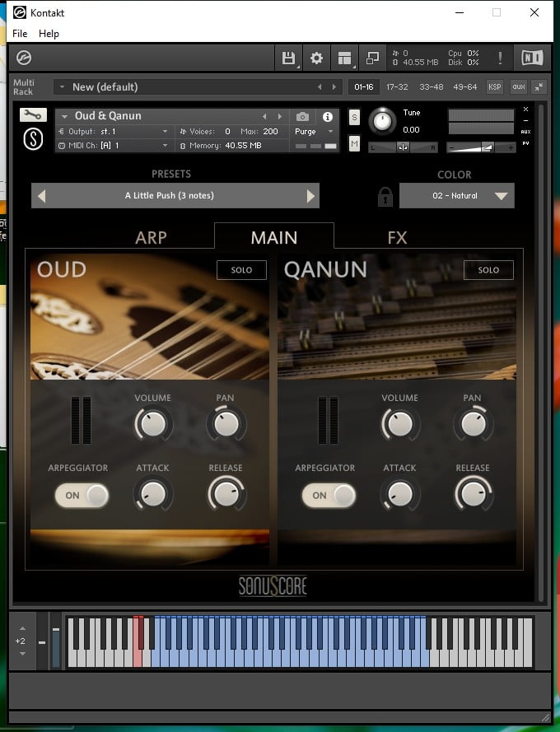Screen dimensions: 560x732
Task: Solo the instrument with the S button
Action: (354, 117)
